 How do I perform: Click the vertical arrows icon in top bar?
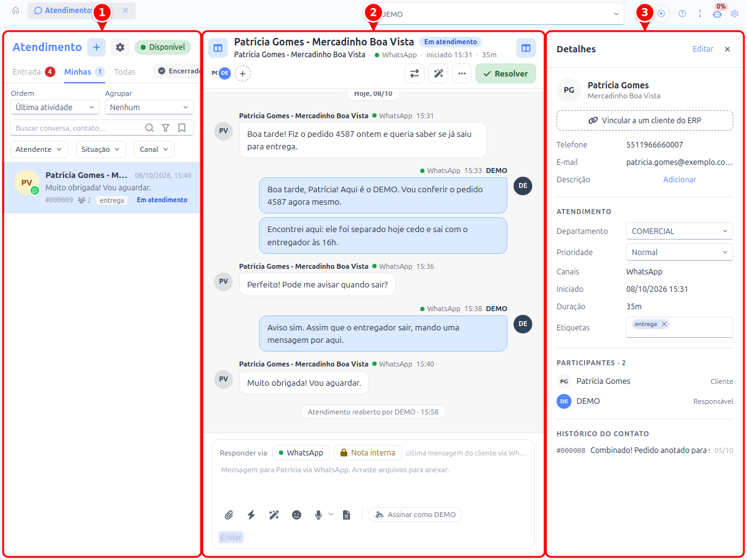click(700, 13)
